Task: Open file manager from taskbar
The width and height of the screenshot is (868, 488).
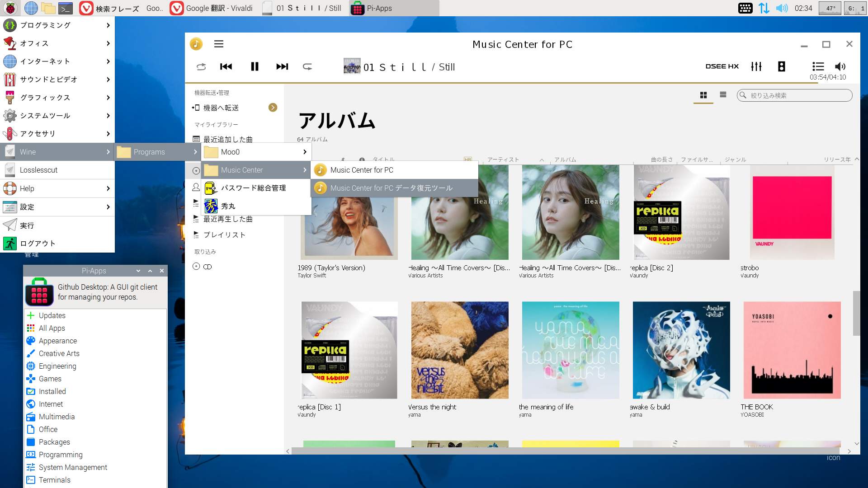Action: (48, 8)
